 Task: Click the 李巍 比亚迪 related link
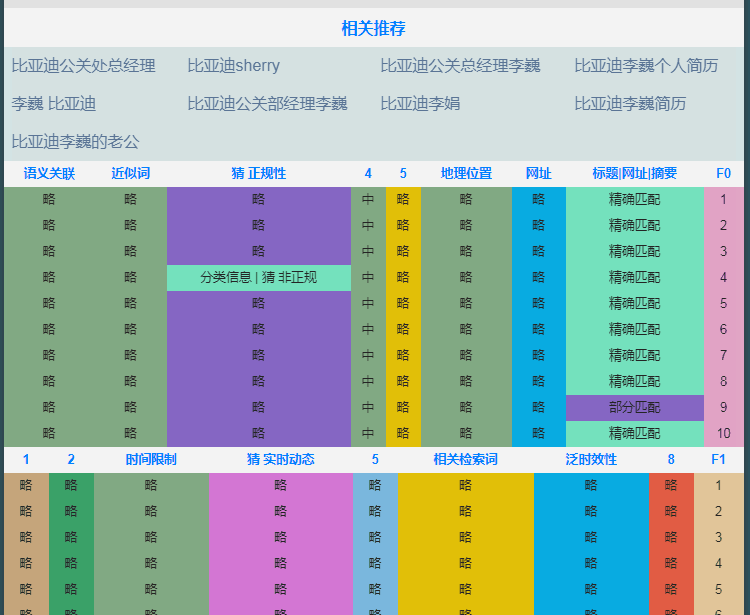coord(54,103)
